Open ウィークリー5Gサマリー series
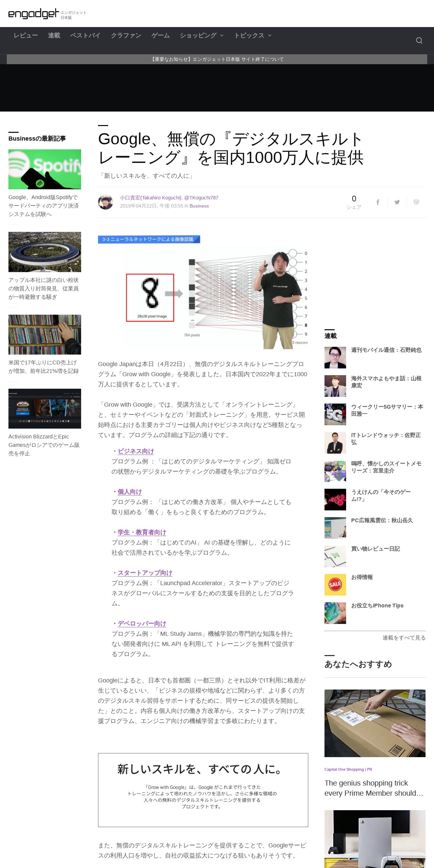 [387, 410]
